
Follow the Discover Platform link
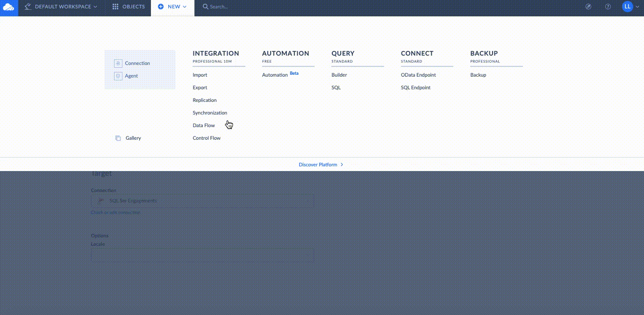321,165
